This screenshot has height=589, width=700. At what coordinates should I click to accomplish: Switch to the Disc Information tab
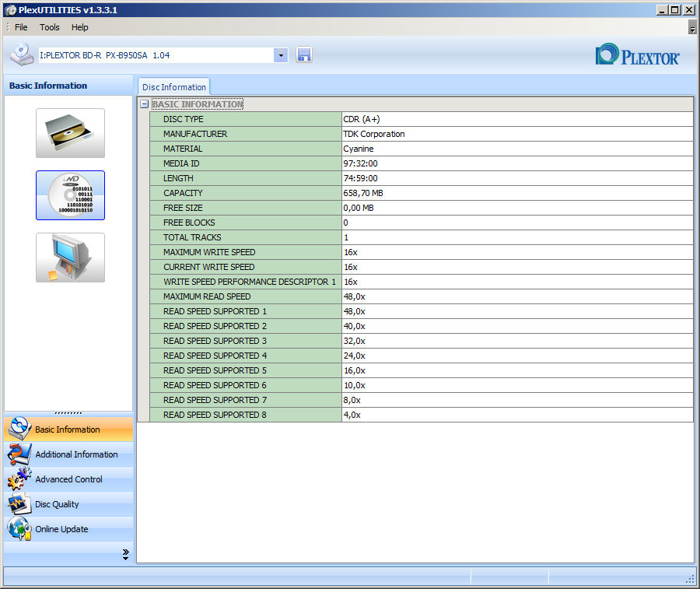(174, 87)
